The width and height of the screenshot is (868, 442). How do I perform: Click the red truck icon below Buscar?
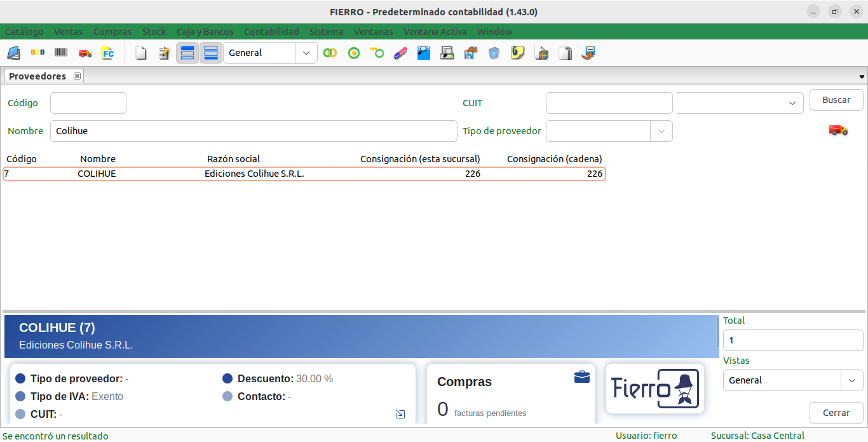point(838,130)
